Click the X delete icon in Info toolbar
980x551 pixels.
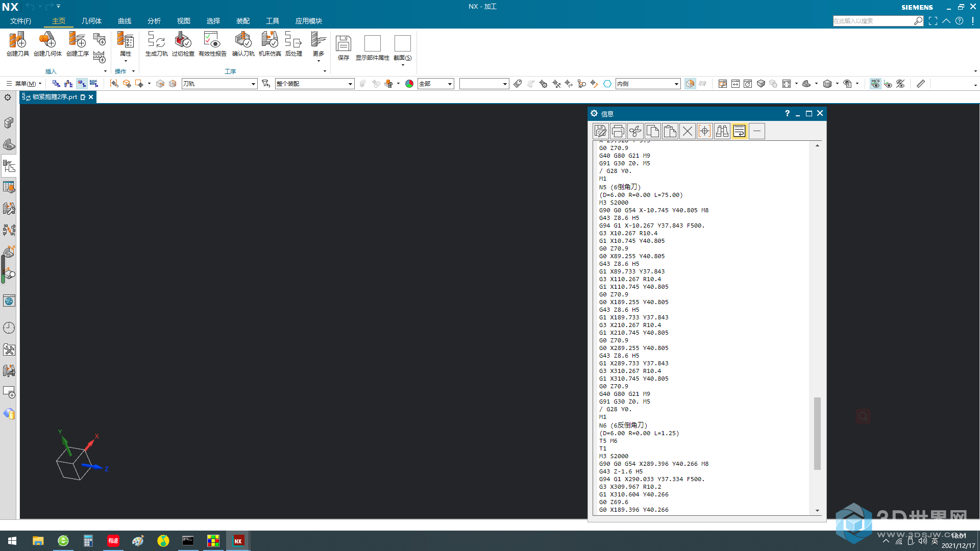(x=688, y=131)
